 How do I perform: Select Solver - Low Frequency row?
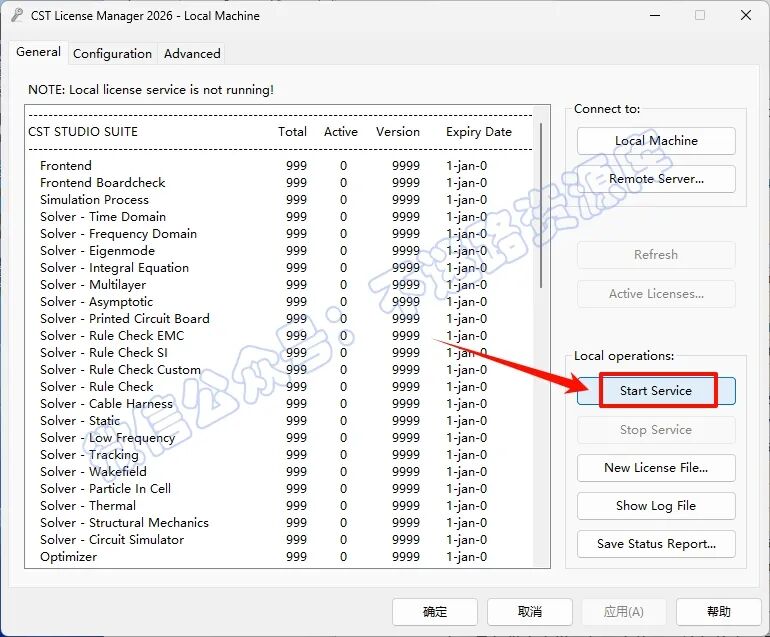point(264,438)
